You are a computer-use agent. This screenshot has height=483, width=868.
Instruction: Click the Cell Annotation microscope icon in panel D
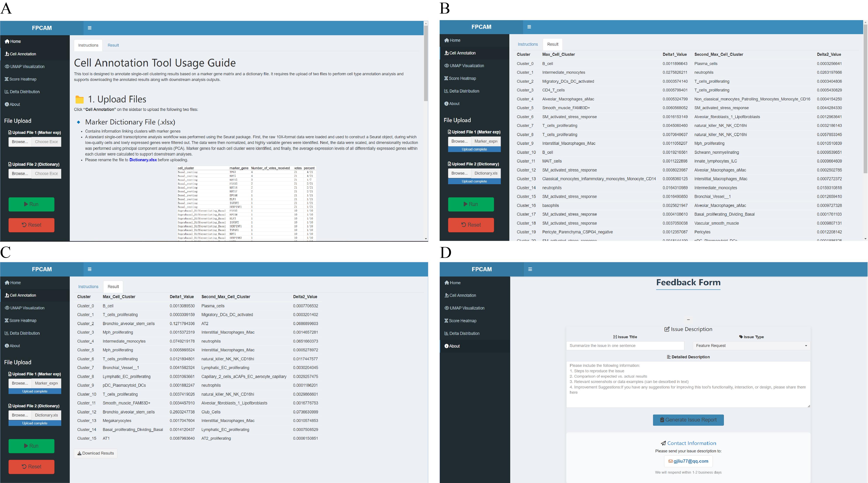click(447, 296)
